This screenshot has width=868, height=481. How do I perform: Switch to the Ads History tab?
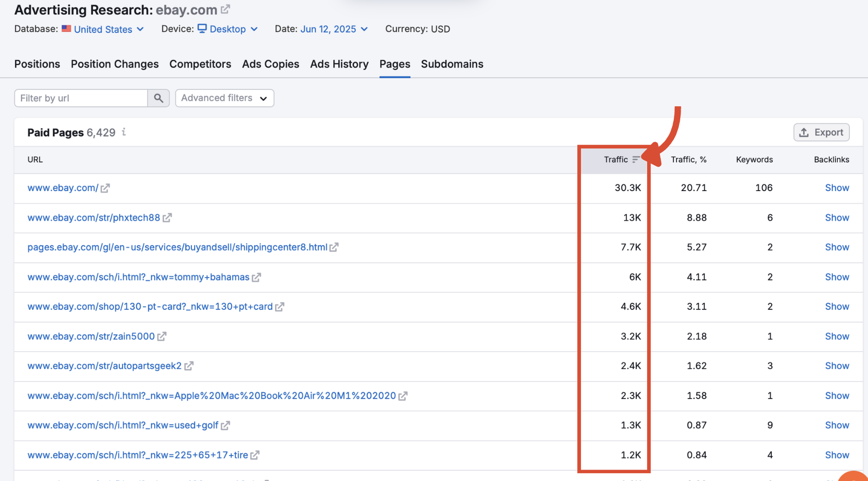339,64
